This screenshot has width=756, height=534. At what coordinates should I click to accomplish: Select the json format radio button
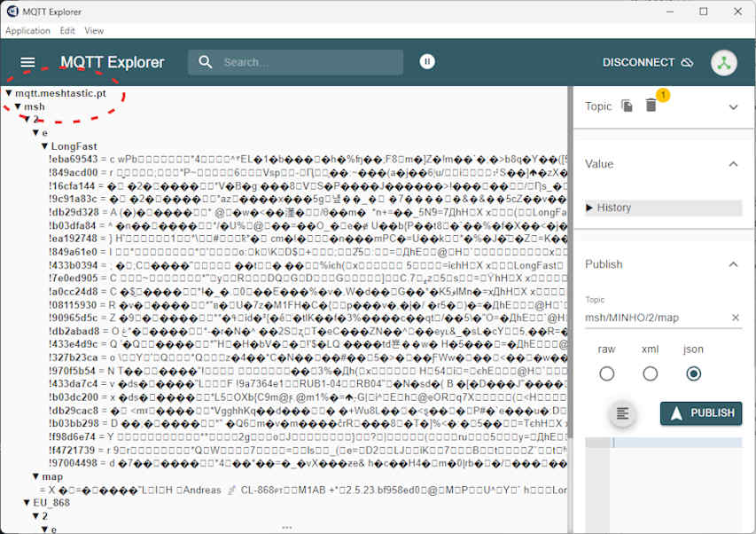(693, 373)
